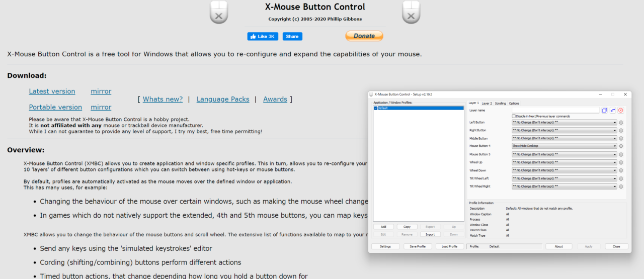The width and height of the screenshot is (644, 279).
Task: Click the 'Overview:' section heading
Action: pos(26,150)
